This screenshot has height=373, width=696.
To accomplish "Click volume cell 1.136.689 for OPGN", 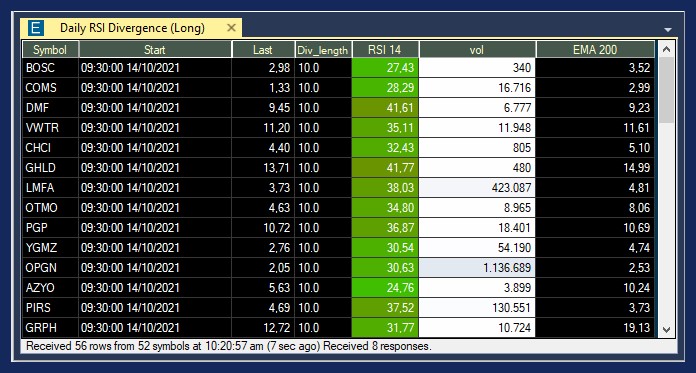I will coord(477,267).
